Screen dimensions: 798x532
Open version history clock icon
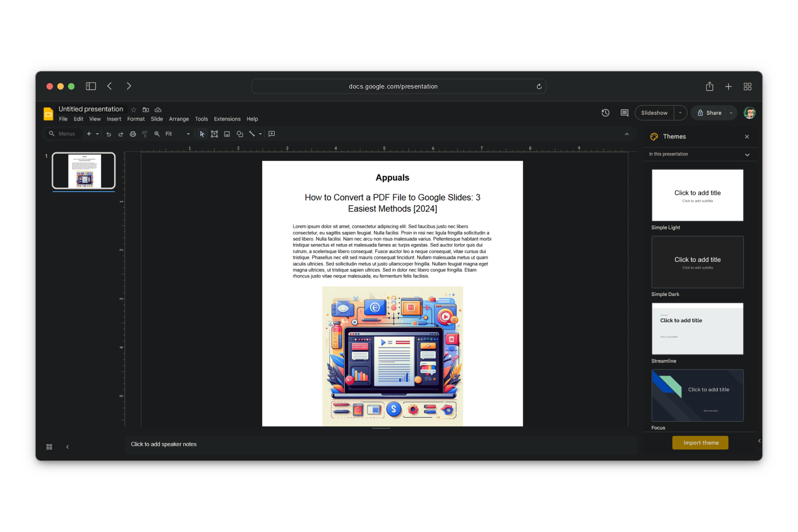606,113
